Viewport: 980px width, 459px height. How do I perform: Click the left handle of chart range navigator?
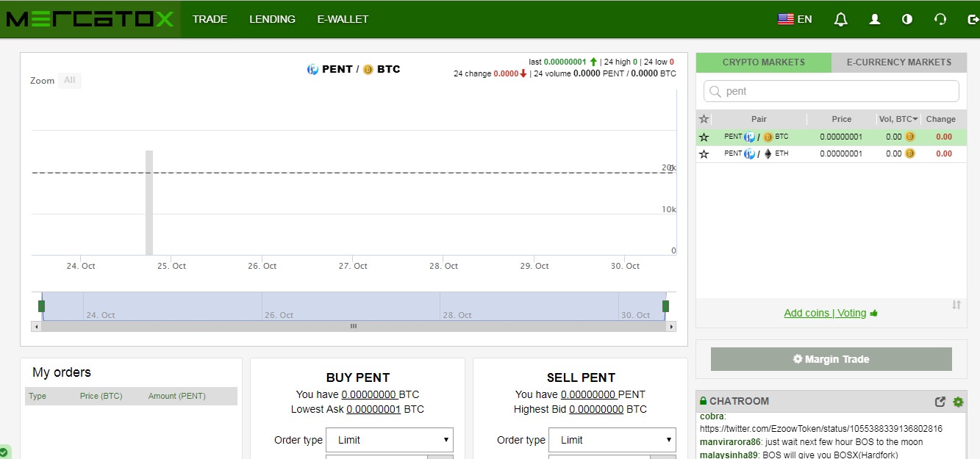pos(42,306)
